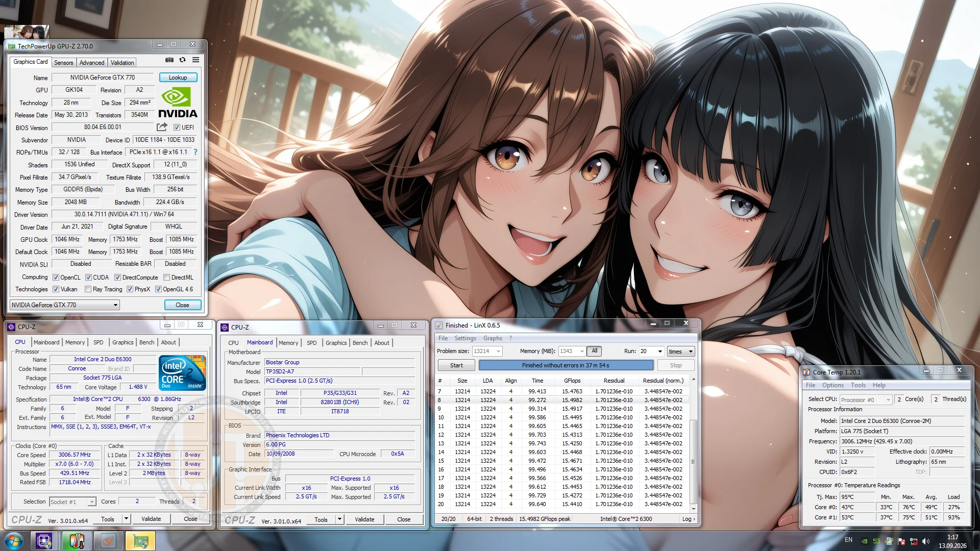Click the LinX finished progress bar
The width and height of the screenshot is (980, 551).
click(566, 365)
